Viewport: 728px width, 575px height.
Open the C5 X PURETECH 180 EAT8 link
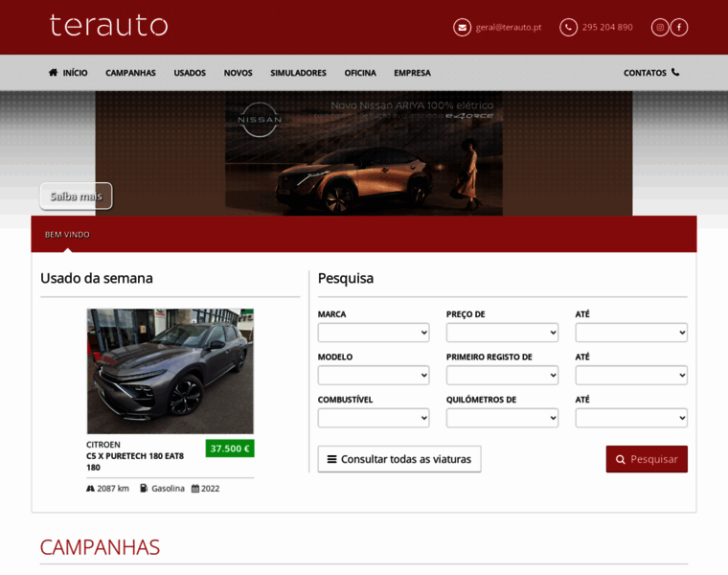click(x=135, y=462)
